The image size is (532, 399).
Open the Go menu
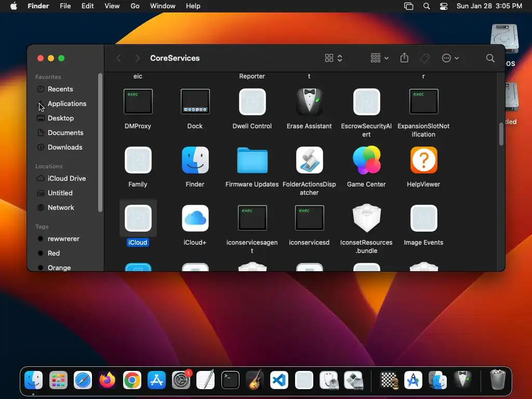(x=135, y=6)
